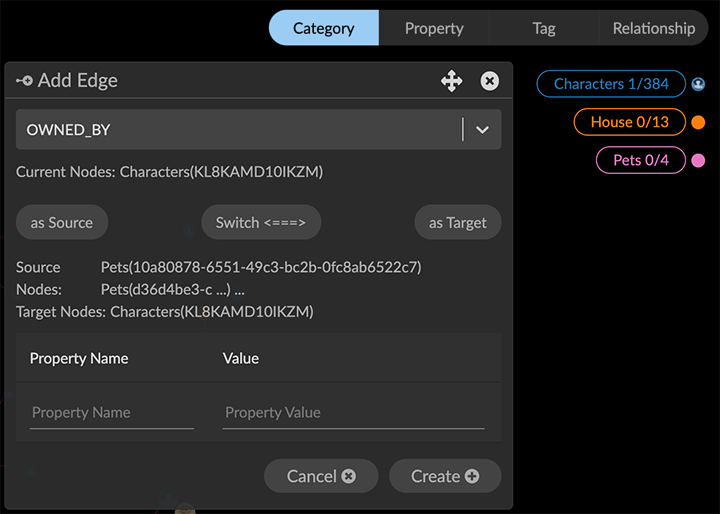This screenshot has width=720, height=514.
Task: Switch to the Property tab
Action: tap(434, 28)
